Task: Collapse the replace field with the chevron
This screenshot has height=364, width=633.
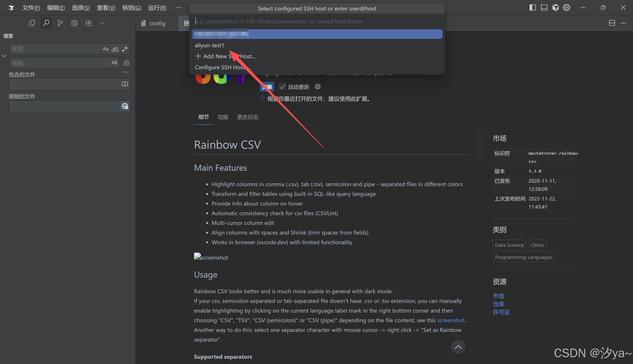Action: [4, 56]
